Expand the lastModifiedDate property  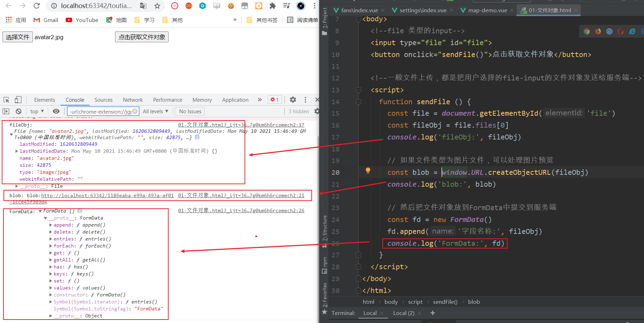tap(16, 151)
